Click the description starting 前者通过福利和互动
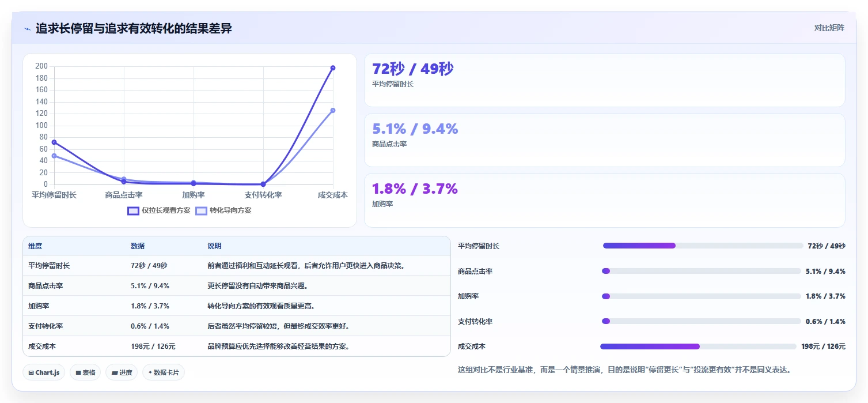The image size is (868, 403). pyautogui.click(x=307, y=266)
